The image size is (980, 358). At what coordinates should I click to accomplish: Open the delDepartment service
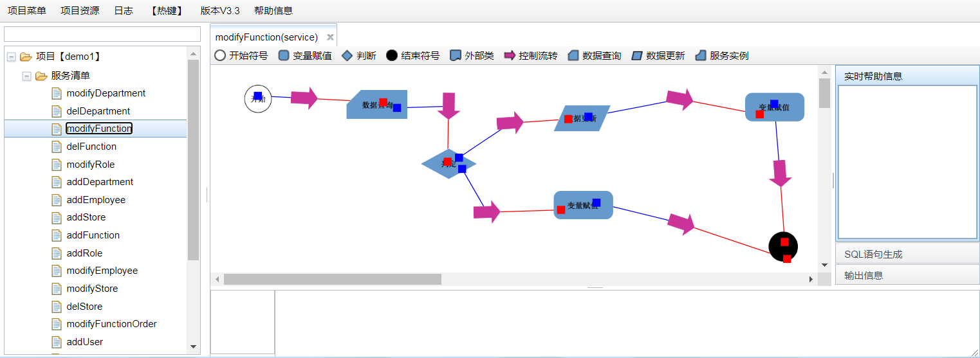tap(98, 111)
